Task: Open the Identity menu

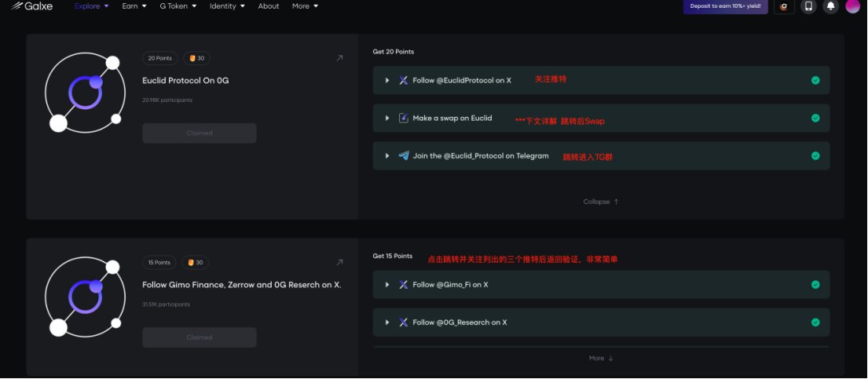Action: click(227, 6)
